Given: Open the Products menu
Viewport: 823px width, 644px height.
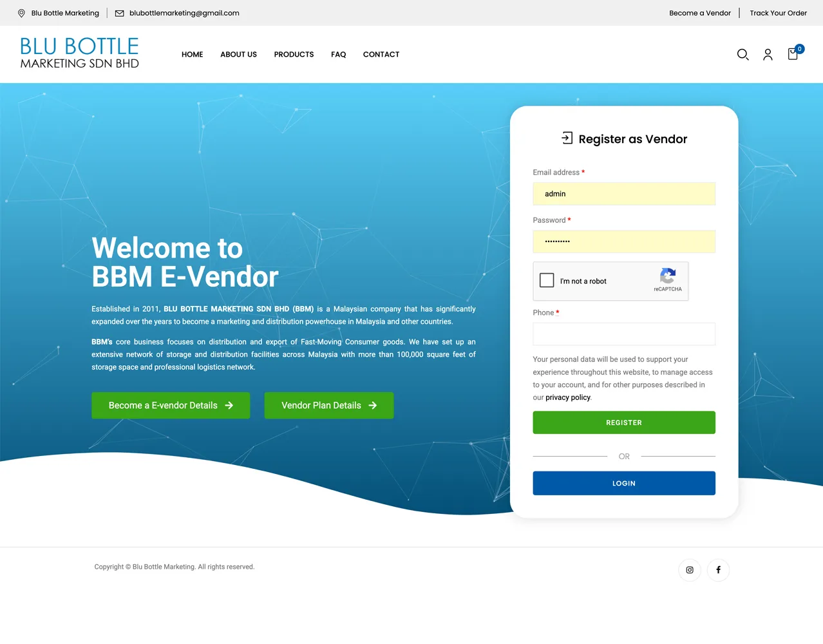Looking at the screenshot, I should tap(294, 55).
